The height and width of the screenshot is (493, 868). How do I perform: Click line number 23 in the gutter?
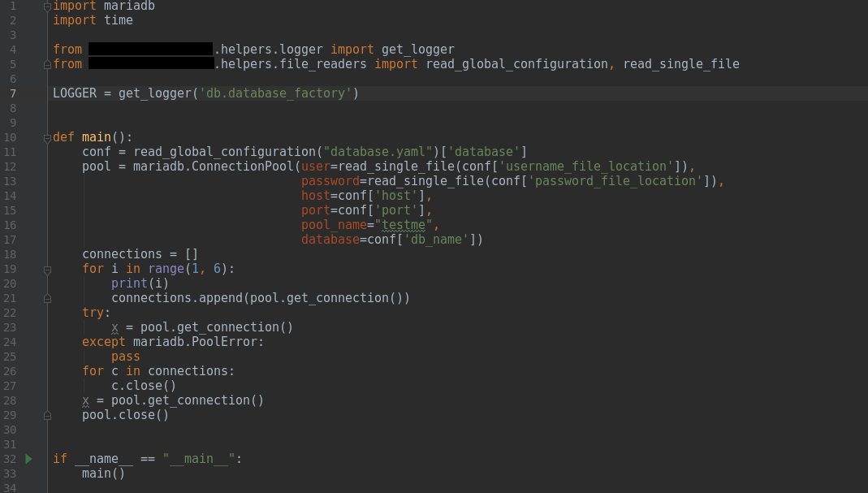(10, 327)
